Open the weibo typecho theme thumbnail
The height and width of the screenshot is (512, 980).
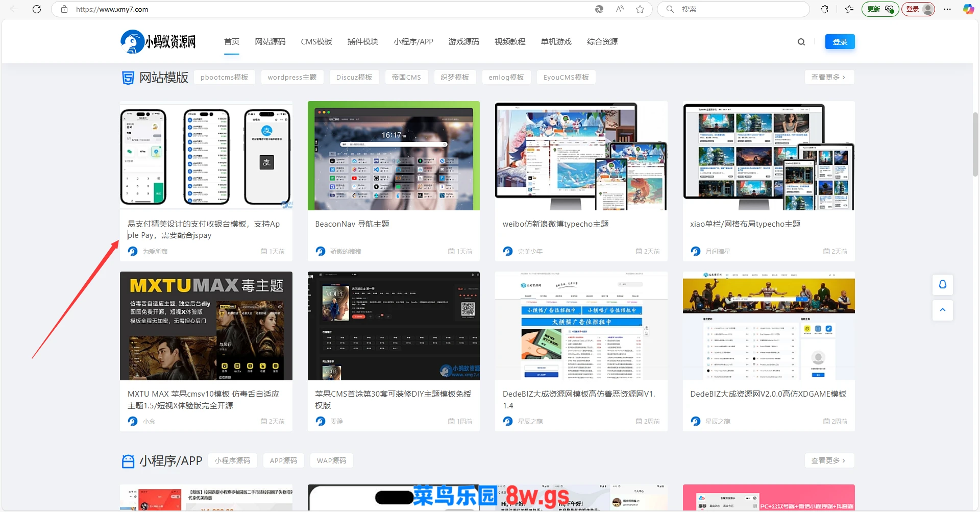581,156
